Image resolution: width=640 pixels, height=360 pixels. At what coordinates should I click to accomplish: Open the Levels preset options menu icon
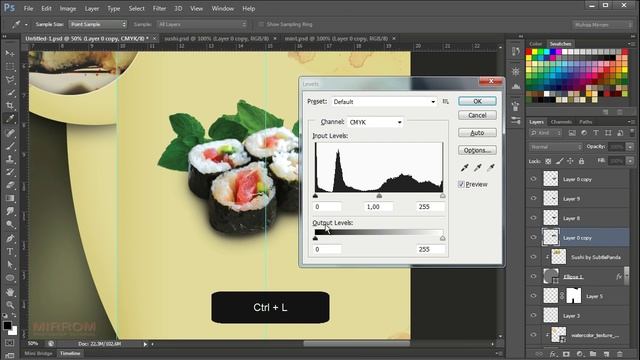click(x=446, y=101)
